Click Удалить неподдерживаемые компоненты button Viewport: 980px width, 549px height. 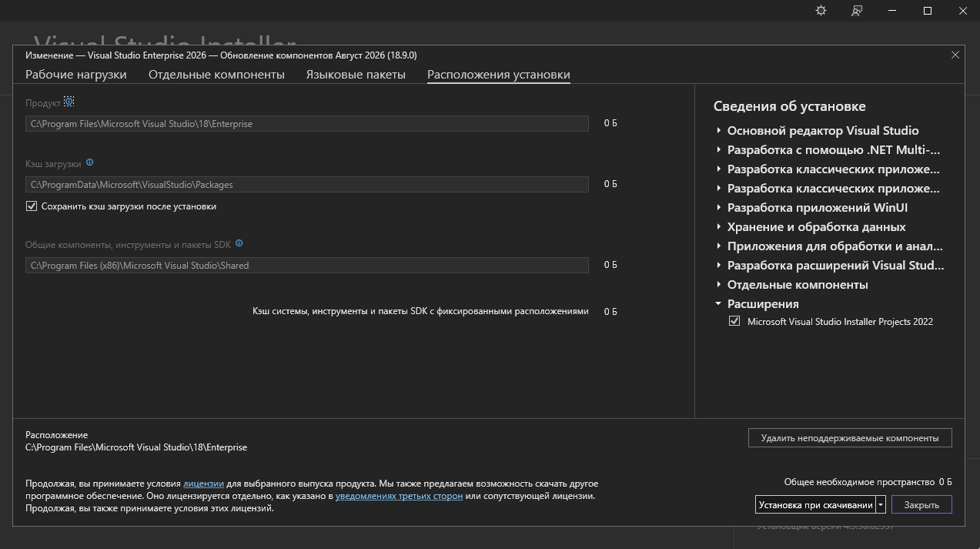(850, 437)
